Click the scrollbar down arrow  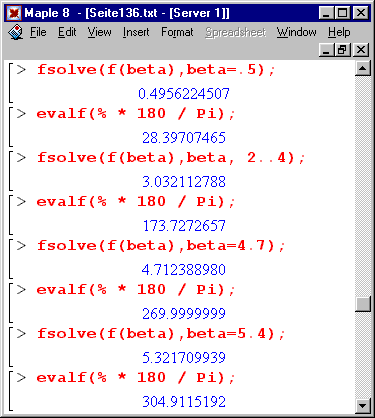click(363, 406)
